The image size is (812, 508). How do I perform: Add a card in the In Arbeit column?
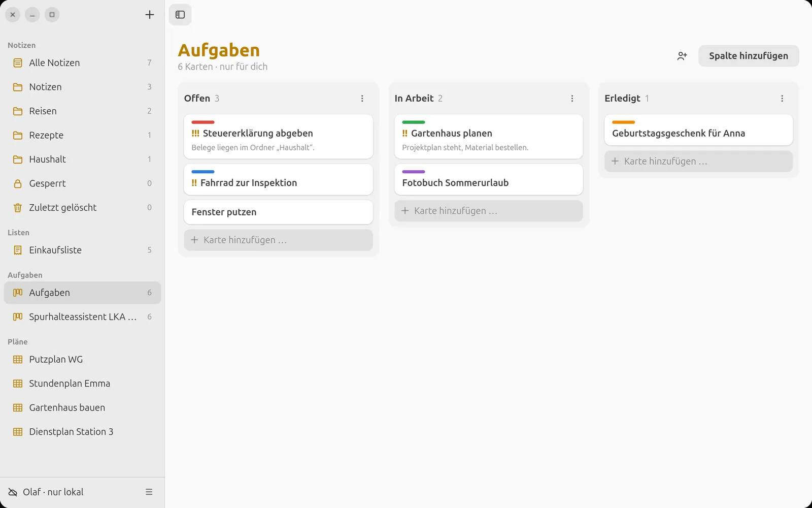pos(489,211)
